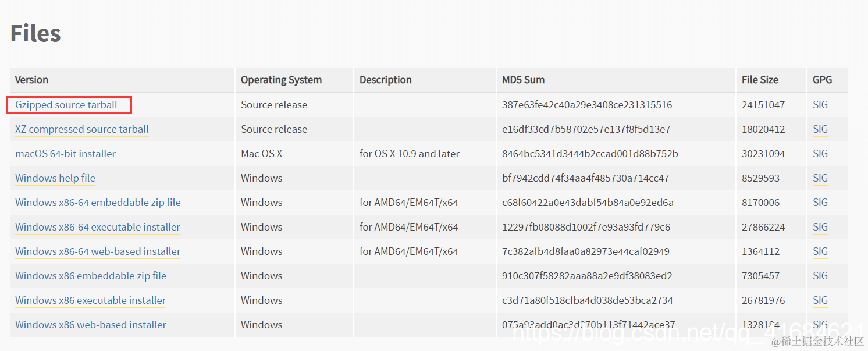868x351 pixels.
Task: Download the XZ compressed source tarball
Action: (82, 129)
